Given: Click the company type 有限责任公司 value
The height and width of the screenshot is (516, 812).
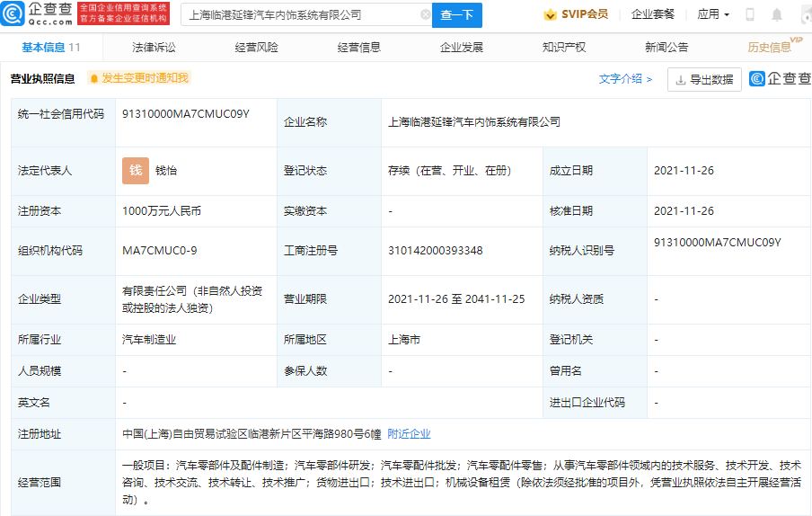Looking at the screenshot, I should 192,299.
